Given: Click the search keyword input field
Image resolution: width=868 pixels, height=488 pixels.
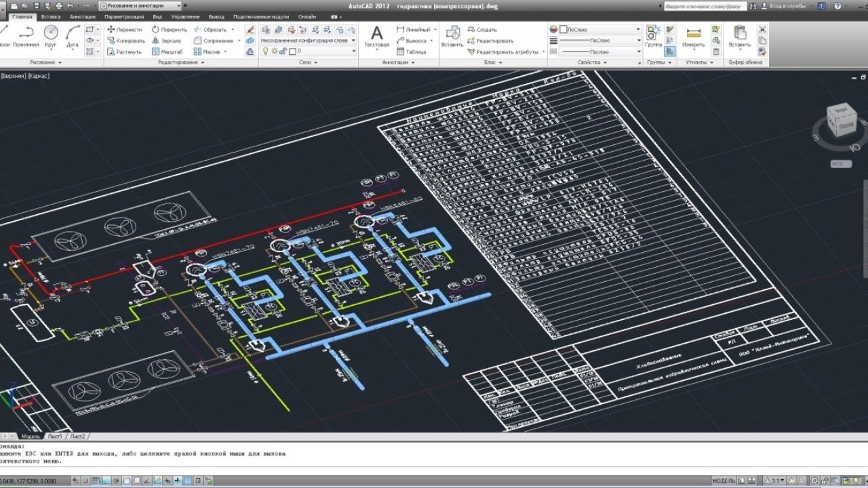Looking at the screenshot, I should click(705, 5).
